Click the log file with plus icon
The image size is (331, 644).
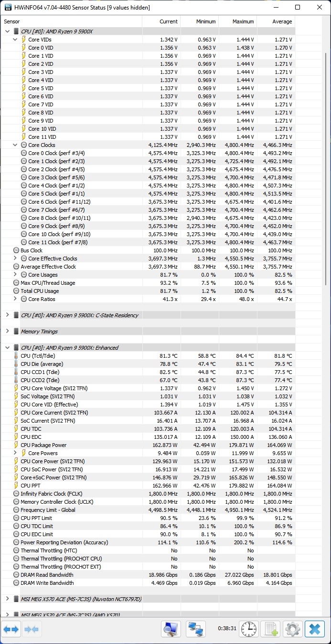271,629
